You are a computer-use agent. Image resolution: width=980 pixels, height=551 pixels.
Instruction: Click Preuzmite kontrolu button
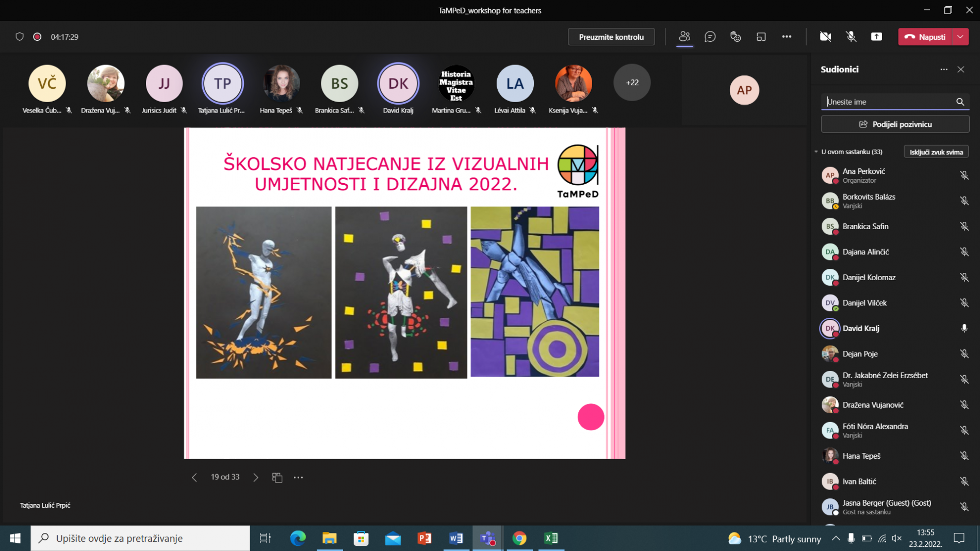pyautogui.click(x=611, y=37)
